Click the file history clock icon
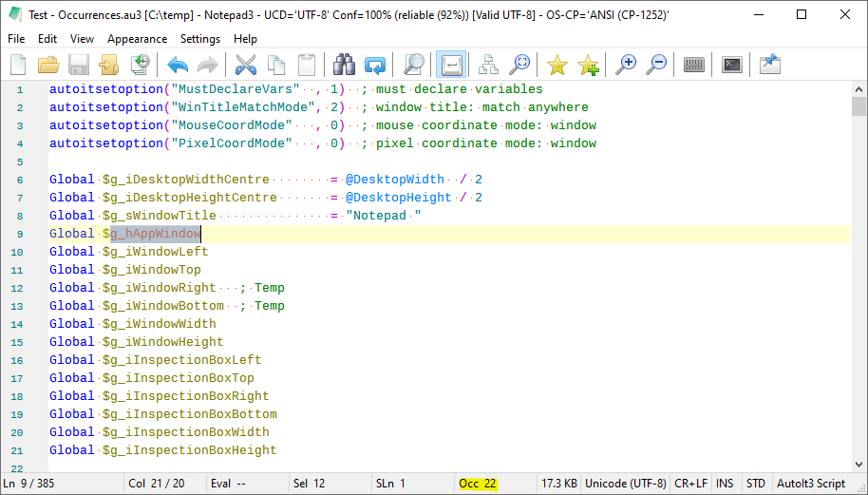This screenshot has width=868, height=495. tap(140, 65)
